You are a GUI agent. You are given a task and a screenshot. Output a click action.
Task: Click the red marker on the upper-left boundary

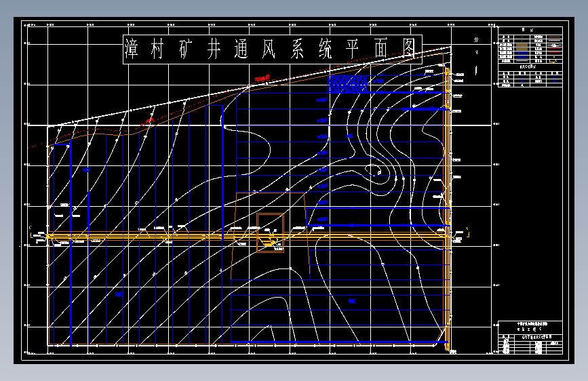point(149,121)
